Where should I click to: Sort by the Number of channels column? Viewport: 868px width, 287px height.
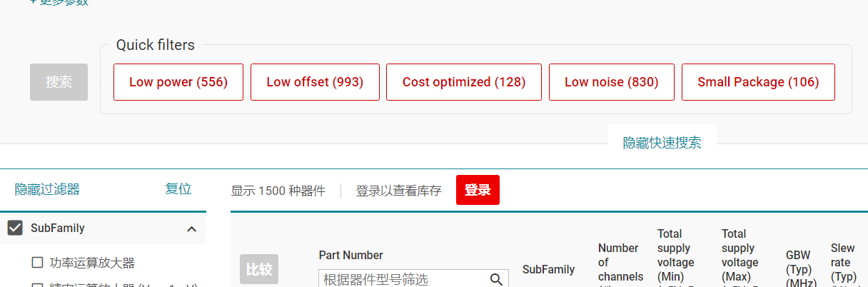tap(618, 263)
